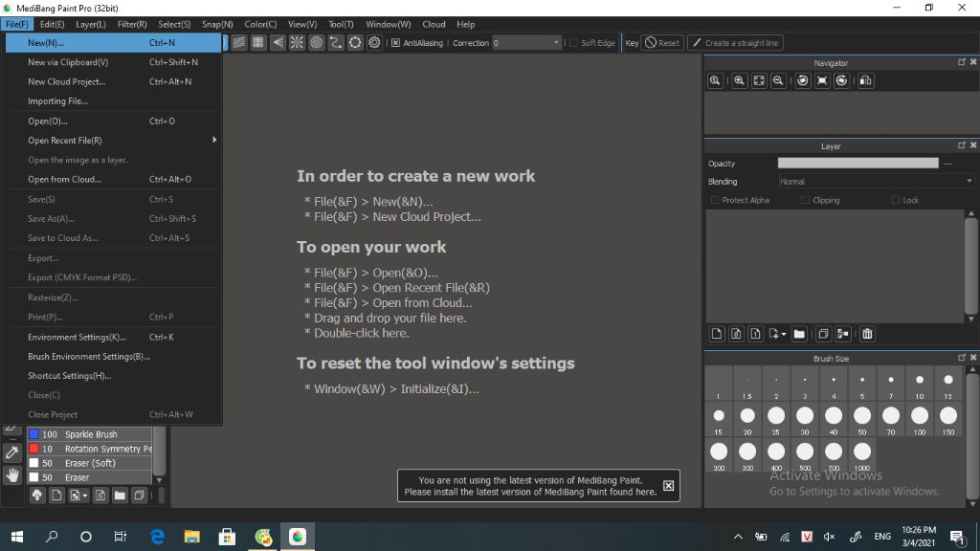Screen dimensions: 980x551
Task: Click the cloud upload brush icon
Action: pos(37,496)
